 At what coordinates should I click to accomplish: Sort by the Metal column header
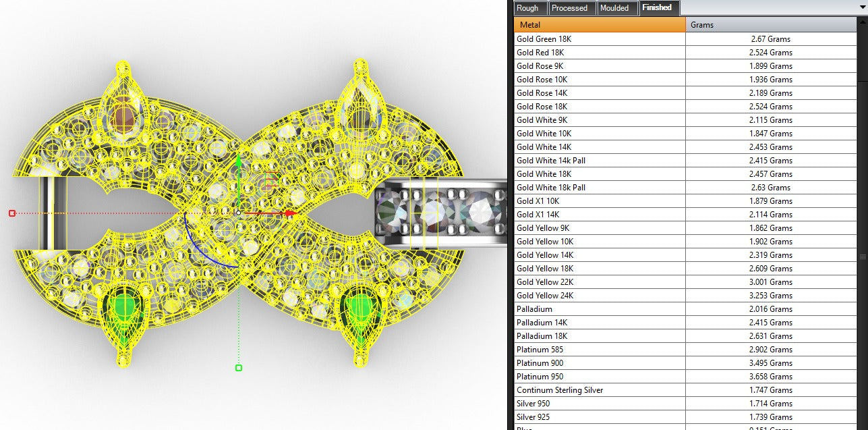(600, 25)
